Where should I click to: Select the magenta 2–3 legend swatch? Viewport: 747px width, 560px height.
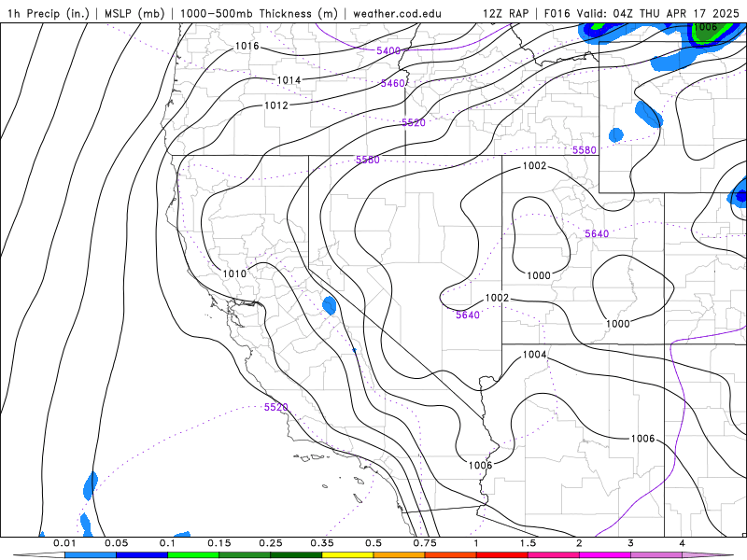pos(605,555)
